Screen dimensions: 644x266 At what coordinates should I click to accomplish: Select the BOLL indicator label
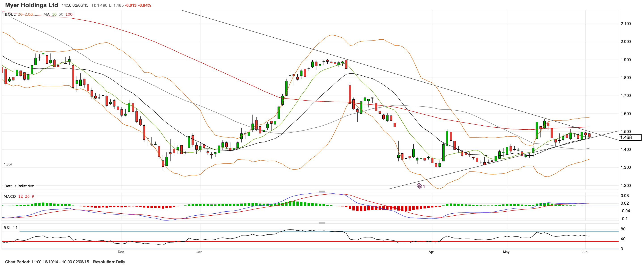(x=10, y=14)
